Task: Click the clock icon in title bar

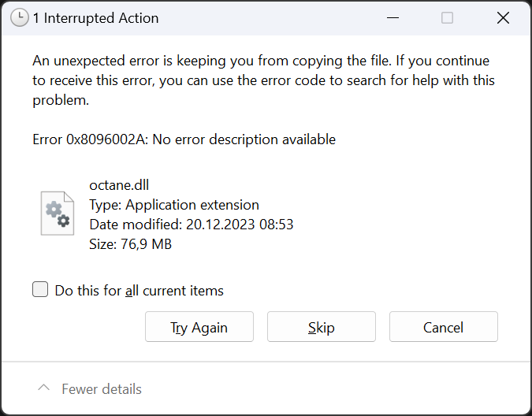Action: coord(20,18)
